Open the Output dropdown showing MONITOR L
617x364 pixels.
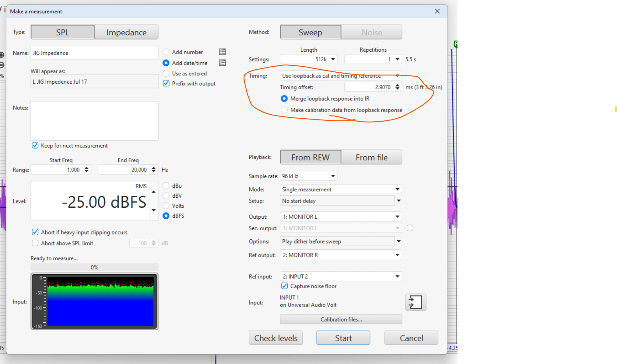point(341,217)
